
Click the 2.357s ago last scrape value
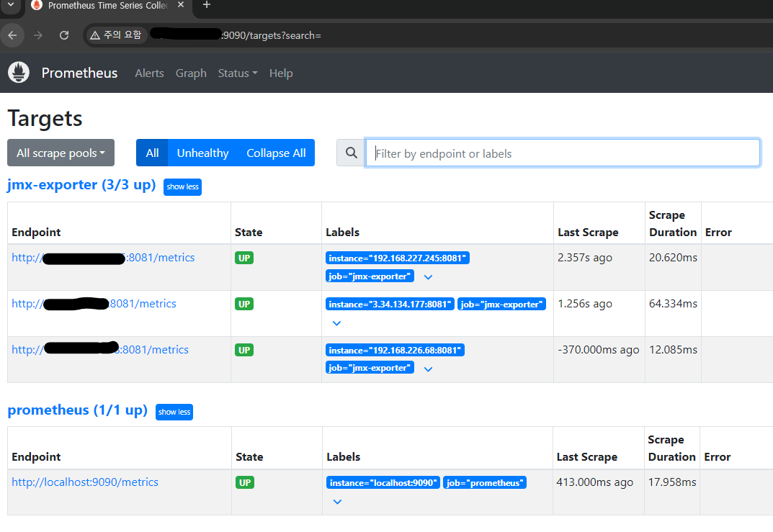(585, 258)
